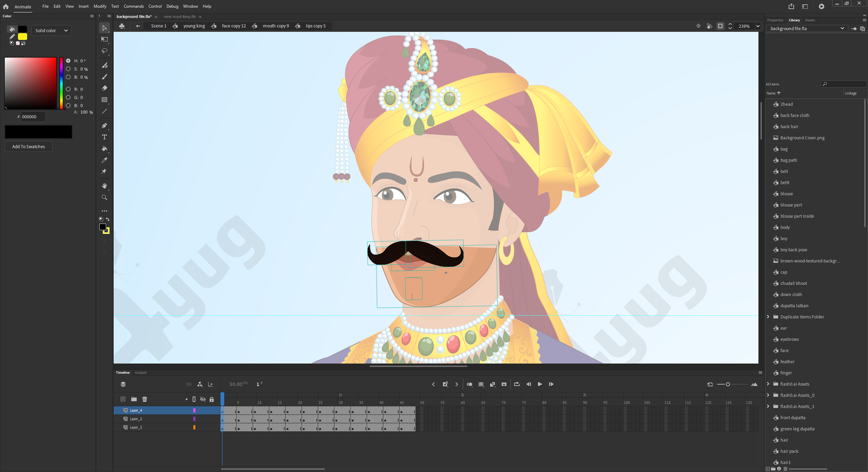Open the Solid color type dropdown

click(52, 30)
